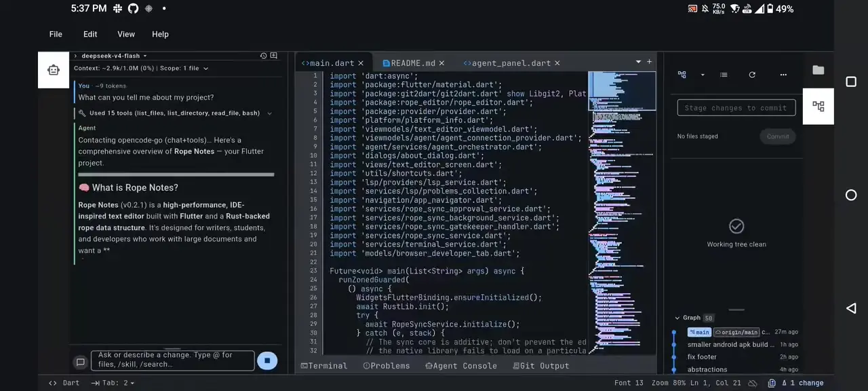Open chat history clock icon
Screen dimensions: 868x391
click(x=264, y=56)
